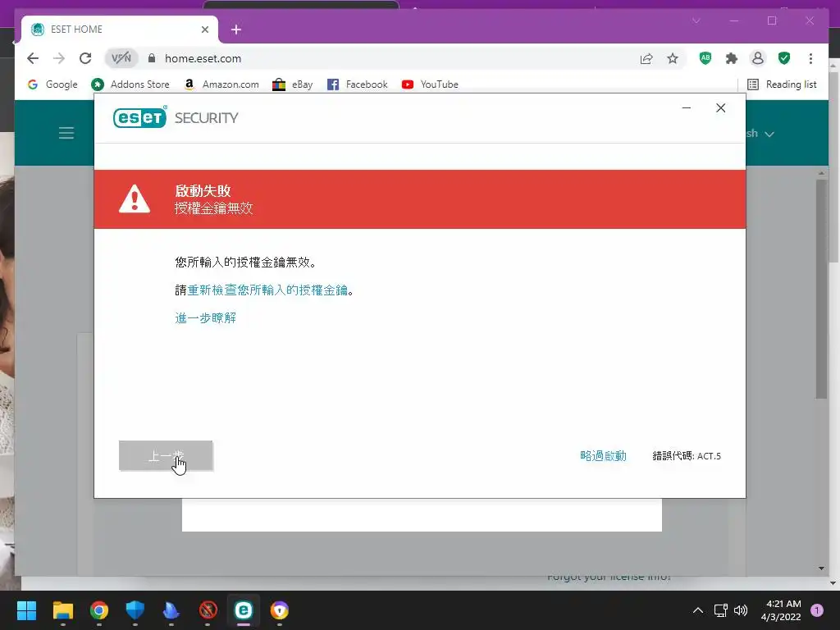Click the green checkmark shield extension
The width and height of the screenshot is (840, 630).
[784, 58]
